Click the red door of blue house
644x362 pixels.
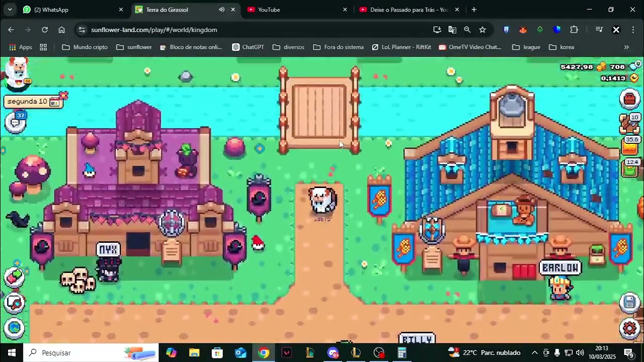pos(524,271)
